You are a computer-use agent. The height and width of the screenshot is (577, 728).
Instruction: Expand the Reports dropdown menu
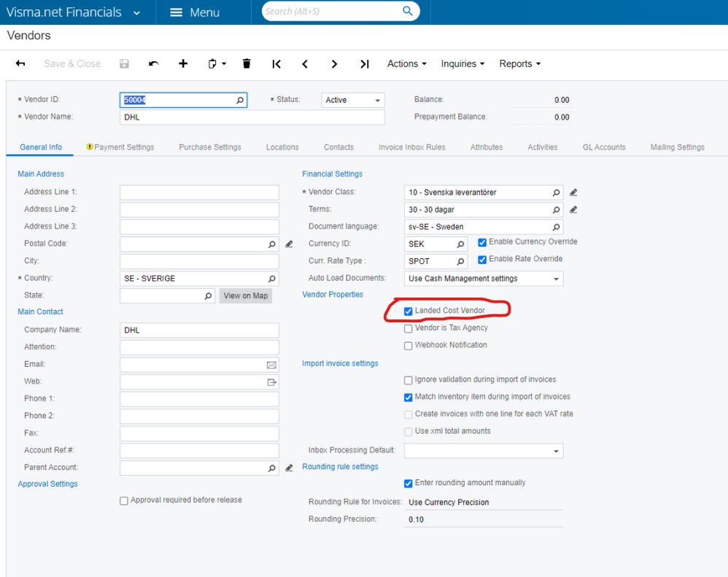coord(519,63)
